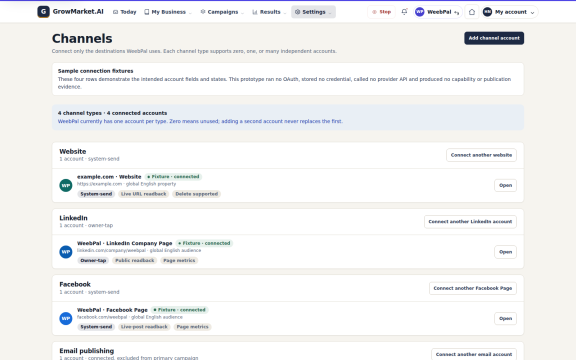Click the LinkedIn section title

[x=73, y=218]
